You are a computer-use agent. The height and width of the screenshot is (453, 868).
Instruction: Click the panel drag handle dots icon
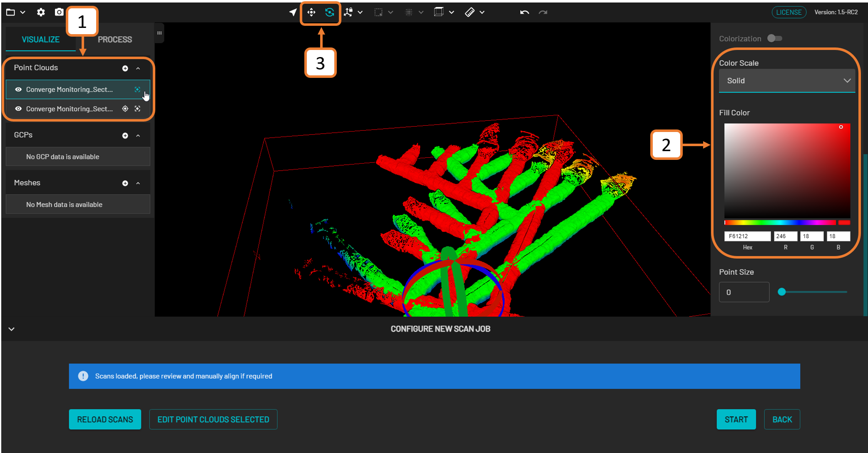pyautogui.click(x=159, y=33)
